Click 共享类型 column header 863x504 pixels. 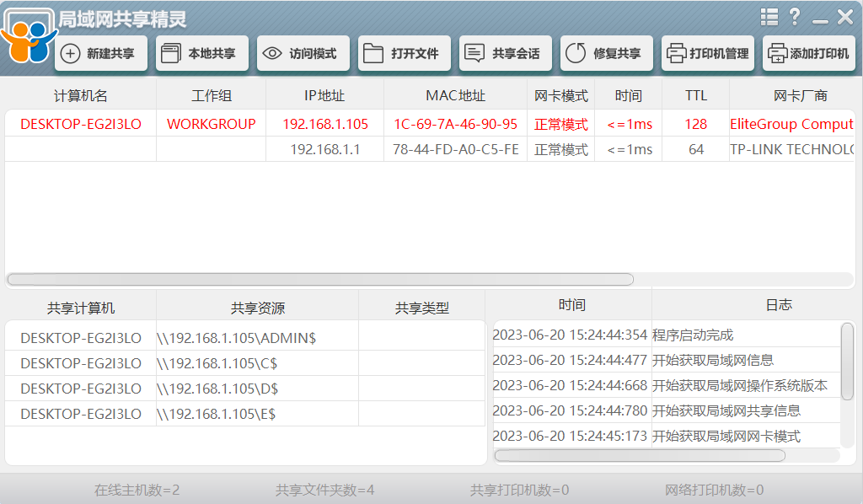(x=422, y=308)
